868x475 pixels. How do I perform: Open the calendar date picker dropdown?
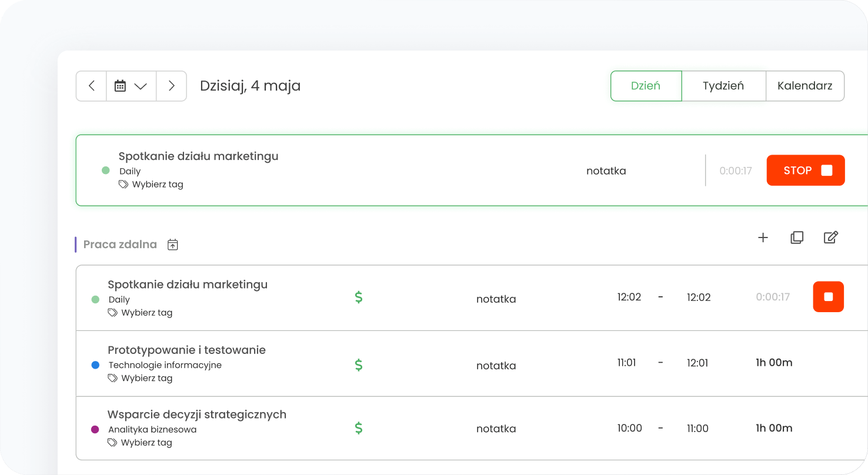tap(131, 86)
